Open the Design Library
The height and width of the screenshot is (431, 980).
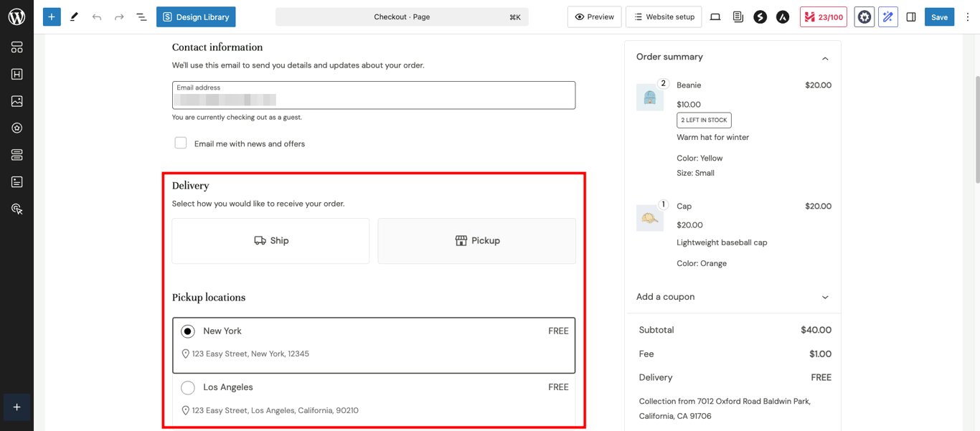click(x=196, y=16)
